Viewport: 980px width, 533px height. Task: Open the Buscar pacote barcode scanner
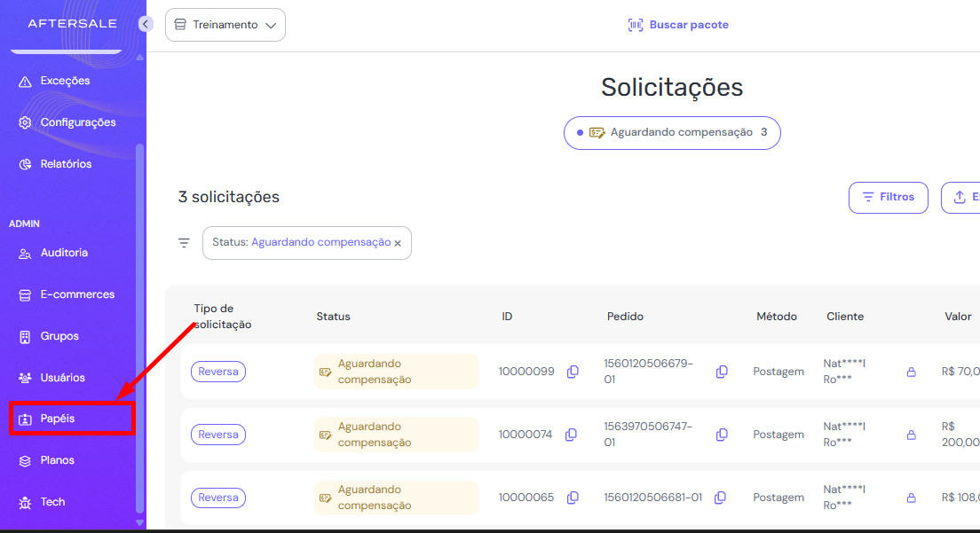678,25
